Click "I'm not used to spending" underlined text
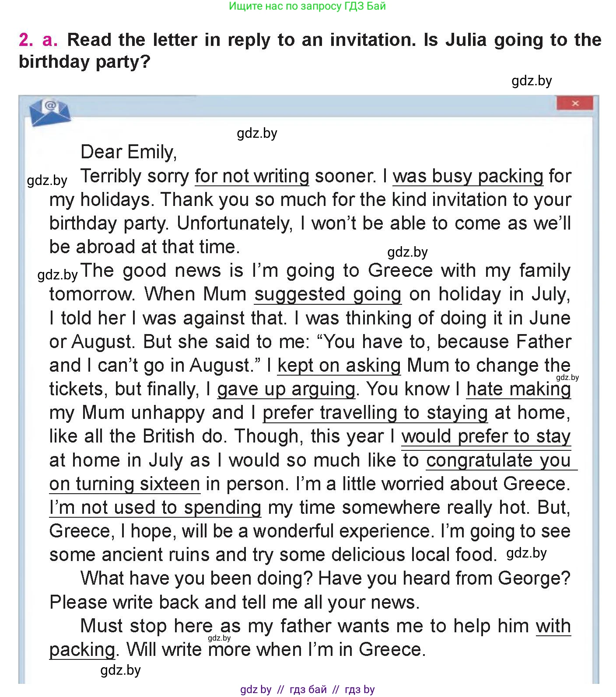Viewport: 616px width, 697px height. coord(155,507)
